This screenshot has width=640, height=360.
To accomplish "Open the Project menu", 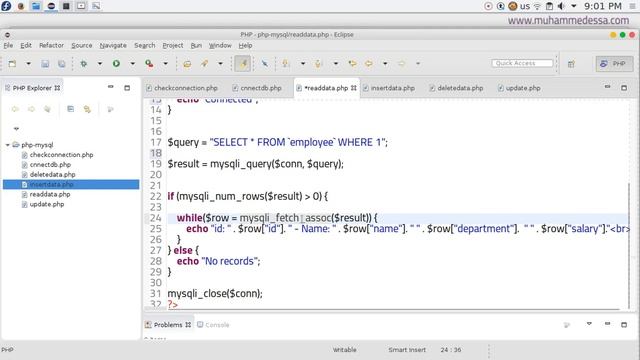I will 173,45.
